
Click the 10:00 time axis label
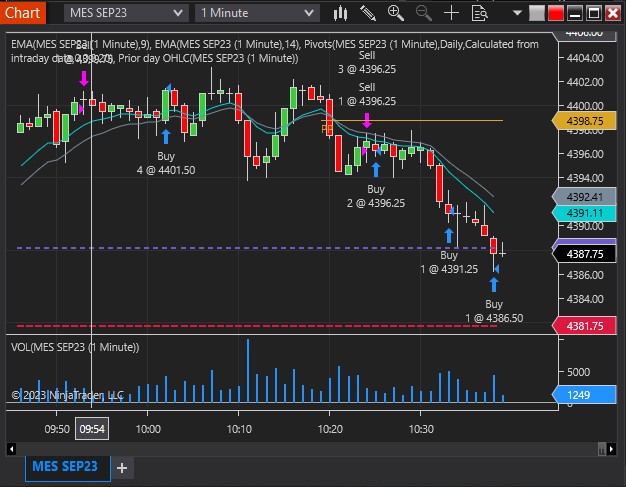148,429
